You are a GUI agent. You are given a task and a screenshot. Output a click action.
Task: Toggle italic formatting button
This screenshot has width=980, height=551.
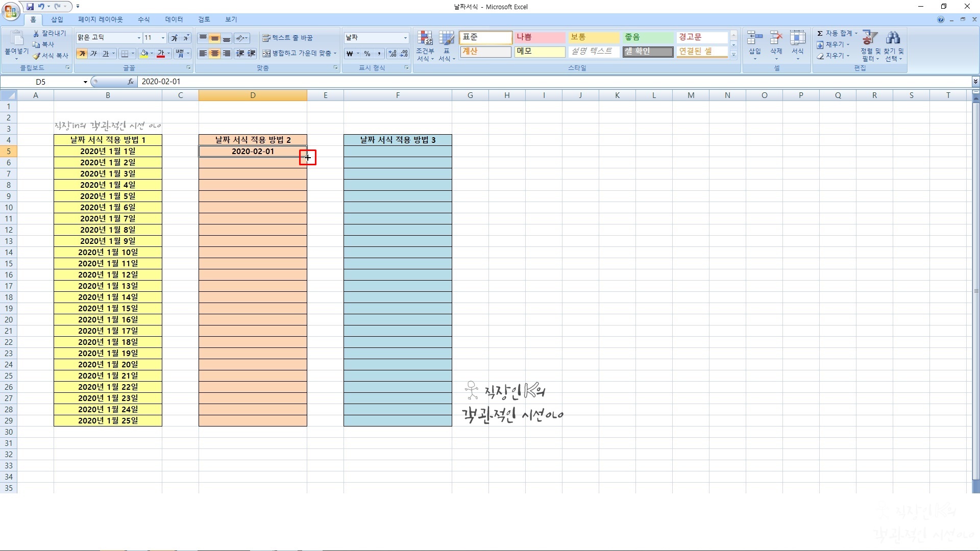click(94, 54)
